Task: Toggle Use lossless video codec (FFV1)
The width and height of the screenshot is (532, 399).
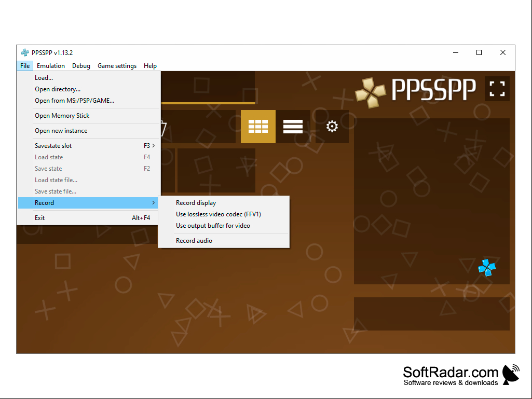Action: (x=224, y=214)
